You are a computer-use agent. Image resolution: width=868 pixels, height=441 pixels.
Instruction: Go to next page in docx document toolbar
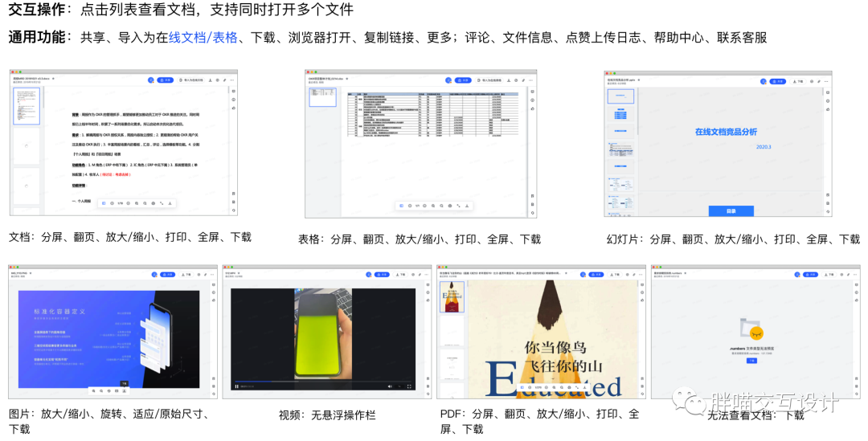pyautogui.click(x=129, y=203)
